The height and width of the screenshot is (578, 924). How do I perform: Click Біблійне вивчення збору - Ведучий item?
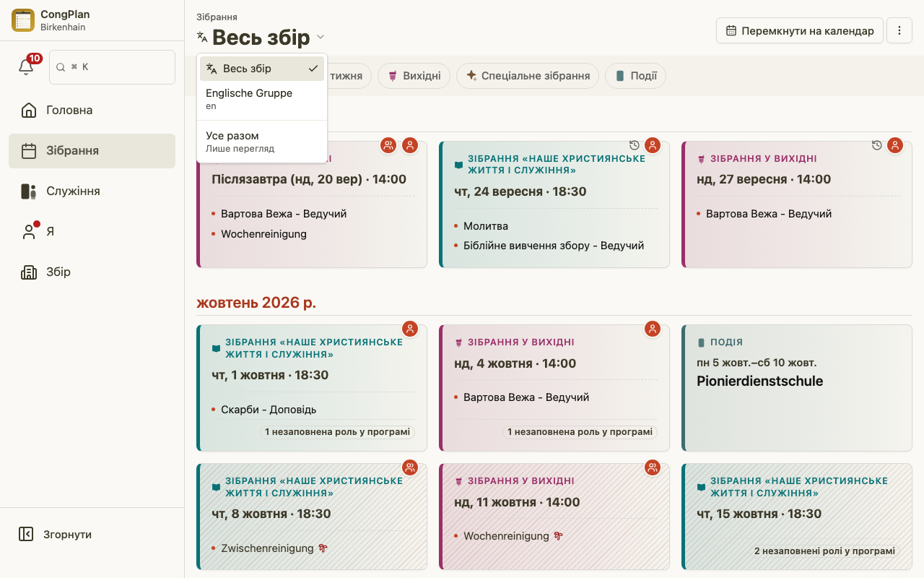pyautogui.click(x=554, y=246)
